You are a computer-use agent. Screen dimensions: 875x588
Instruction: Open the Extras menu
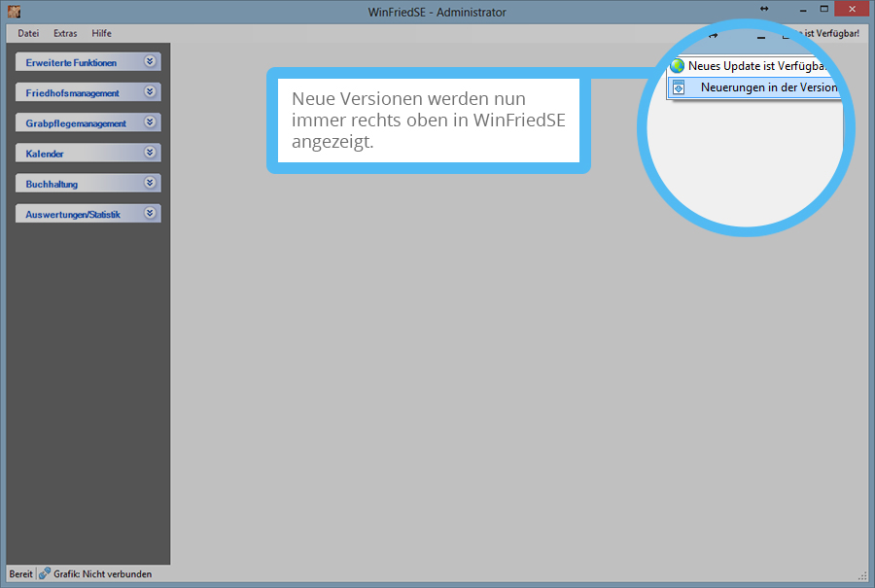pos(65,33)
